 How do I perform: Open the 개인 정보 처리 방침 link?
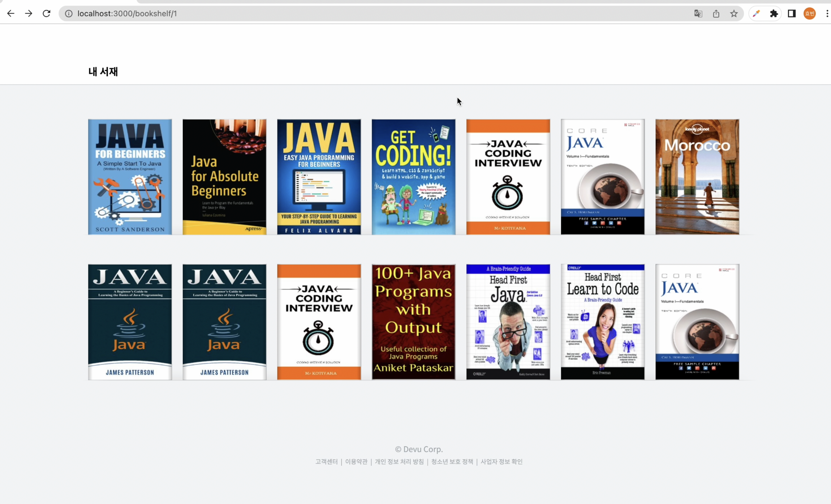click(x=399, y=462)
